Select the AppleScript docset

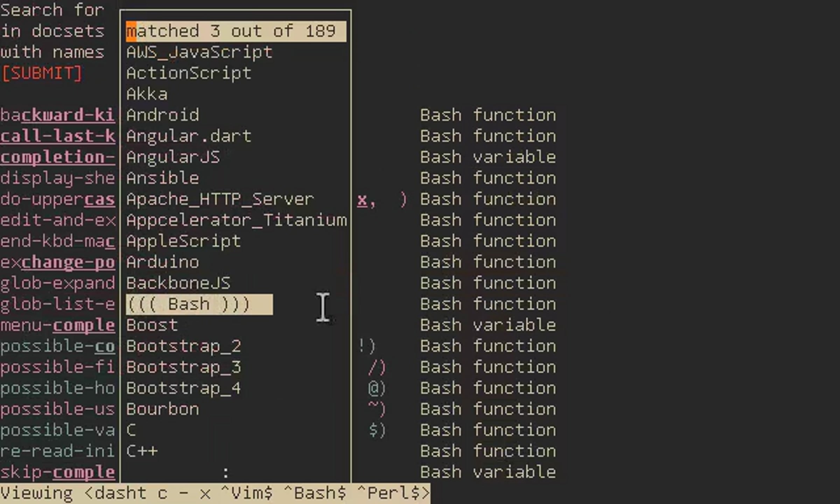click(183, 241)
